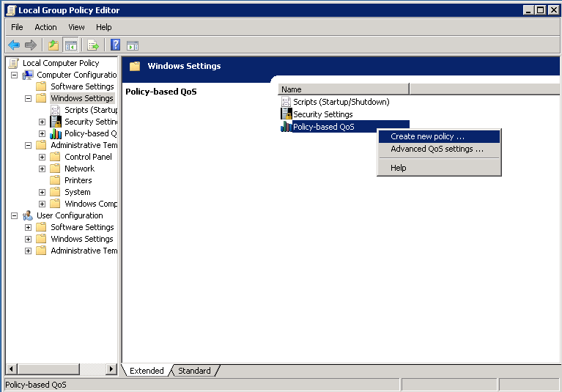Click the Printers folder icon in tree

[55, 180]
